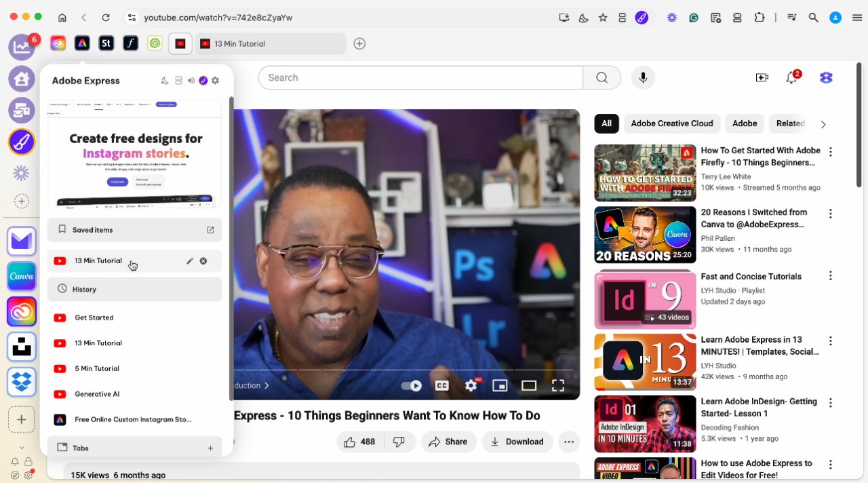The width and height of the screenshot is (868, 483).
Task: Click the video progress bar
Action: click(407, 370)
